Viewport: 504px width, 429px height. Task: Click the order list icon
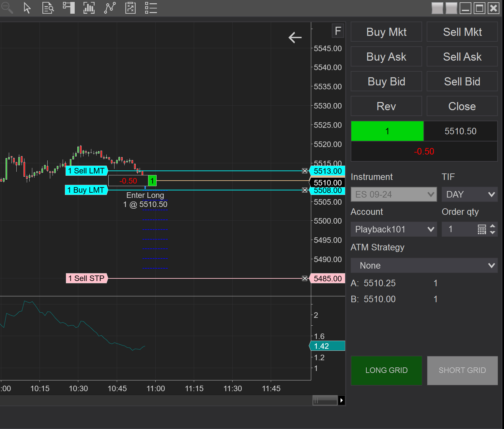pyautogui.click(x=151, y=8)
